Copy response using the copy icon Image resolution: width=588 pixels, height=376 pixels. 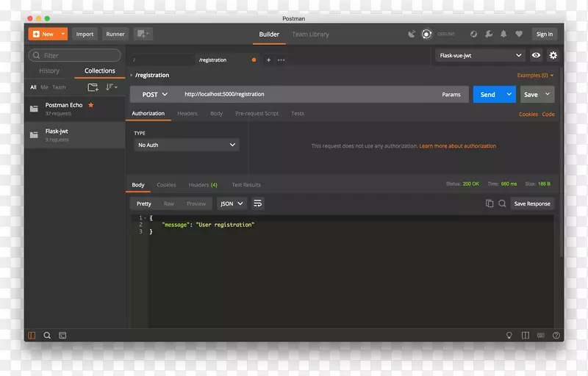490,203
